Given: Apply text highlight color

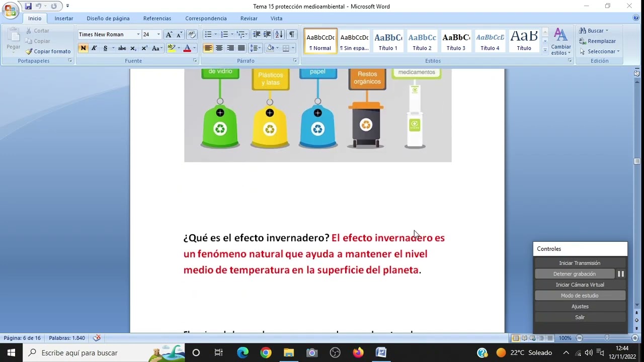Looking at the screenshot, I should click(171, 48).
